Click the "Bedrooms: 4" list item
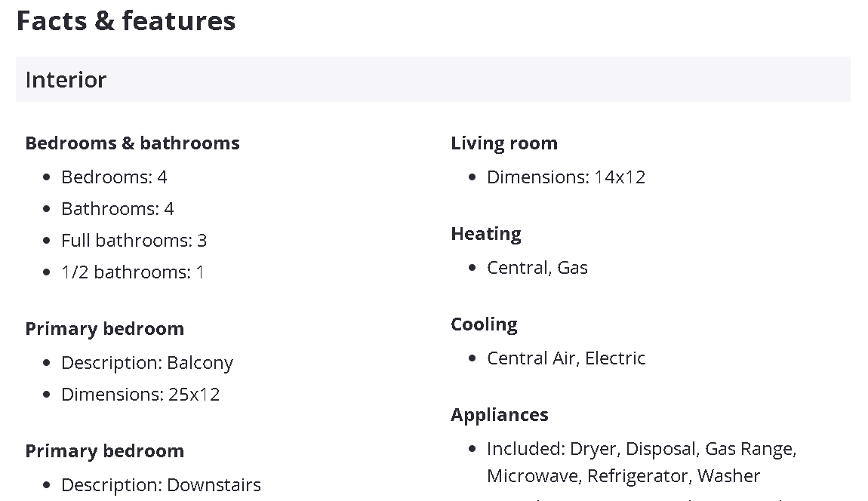The height and width of the screenshot is (501, 868). coord(114,177)
